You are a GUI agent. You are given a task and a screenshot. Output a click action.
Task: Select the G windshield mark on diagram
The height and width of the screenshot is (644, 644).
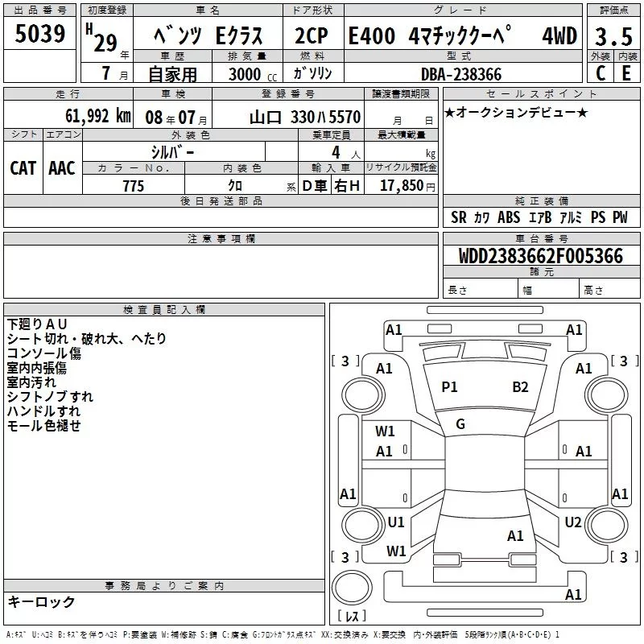click(460, 424)
